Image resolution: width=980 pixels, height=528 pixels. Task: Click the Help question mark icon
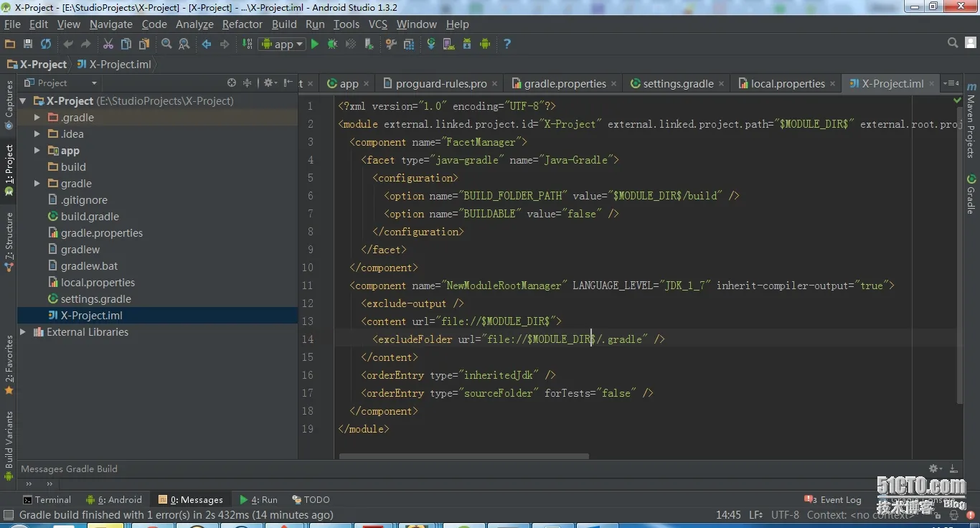tap(507, 44)
